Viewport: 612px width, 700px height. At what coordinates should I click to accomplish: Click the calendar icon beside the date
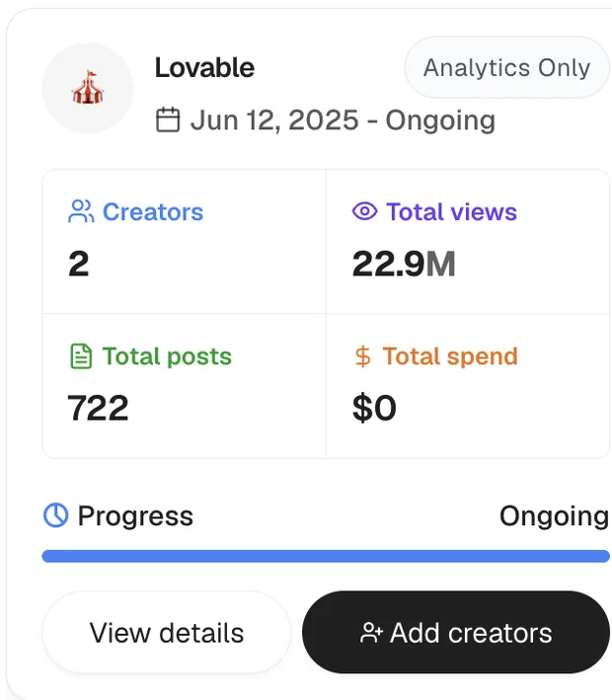click(168, 119)
